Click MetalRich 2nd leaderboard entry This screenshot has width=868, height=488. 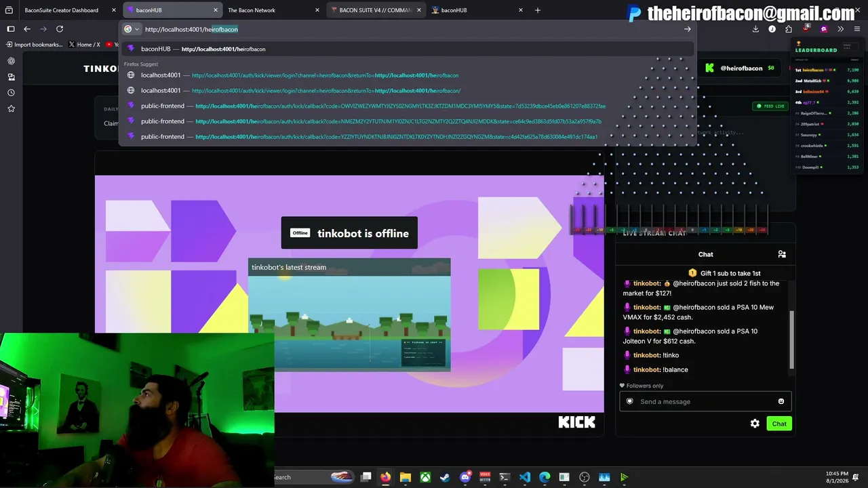(x=828, y=81)
